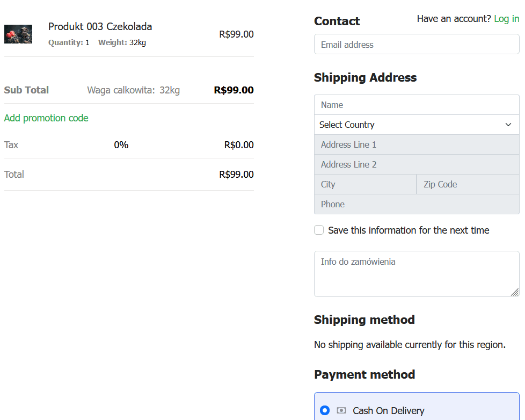Viewport: 525px width, 420px height.
Task: Enable Save this information for next time
Action: point(319,230)
